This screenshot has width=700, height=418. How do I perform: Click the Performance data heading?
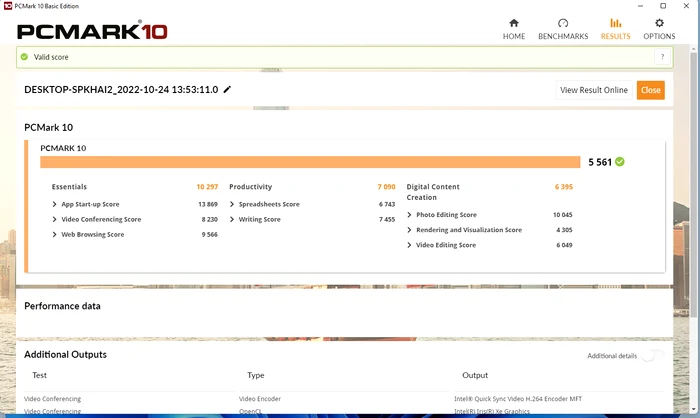pyautogui.click(x=62, y=306)
